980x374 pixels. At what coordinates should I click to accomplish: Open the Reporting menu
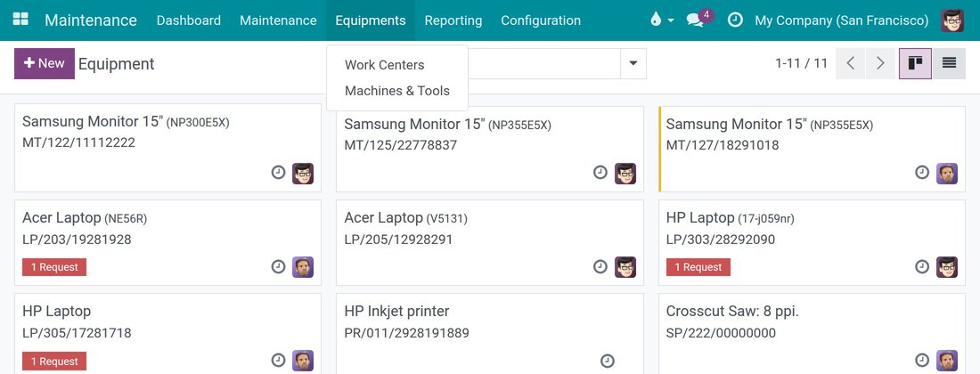(453, 20)
